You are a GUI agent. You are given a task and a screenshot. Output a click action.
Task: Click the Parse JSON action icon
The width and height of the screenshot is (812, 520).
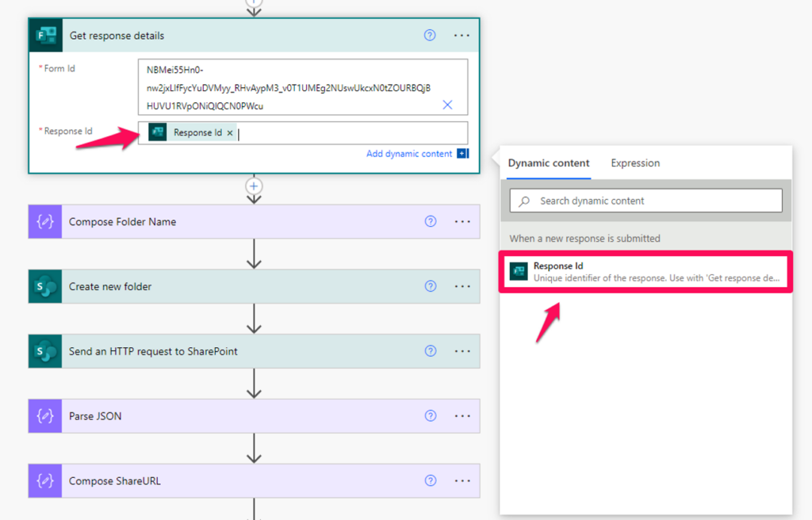pyautogui.click(x=44, y=415)
